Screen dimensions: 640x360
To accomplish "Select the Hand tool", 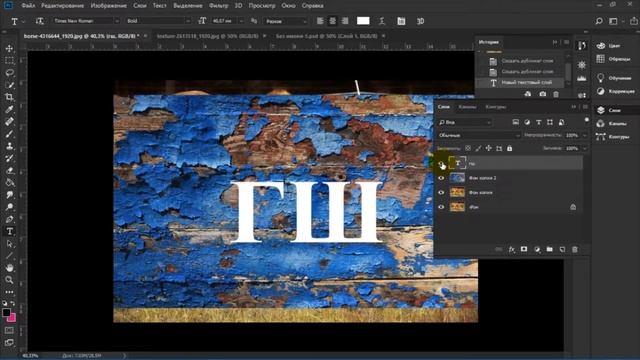I will point(9,268).
